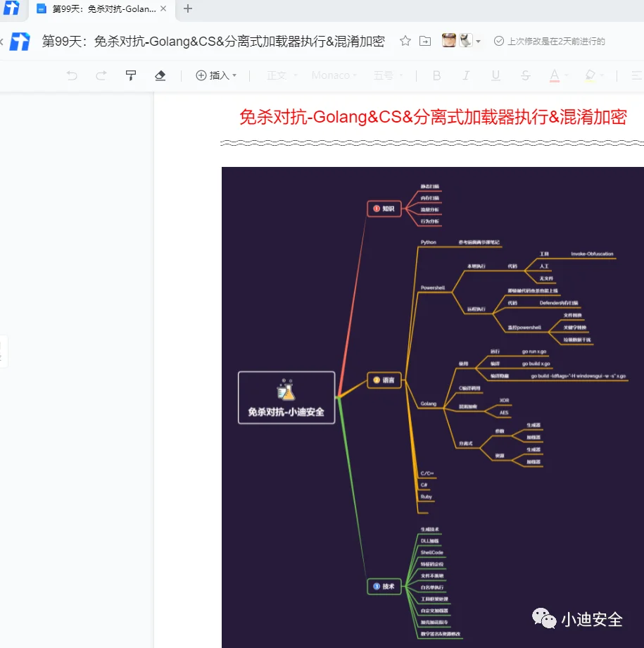
Task: Click the home icon in tab bar
Action: click(11, 8)
